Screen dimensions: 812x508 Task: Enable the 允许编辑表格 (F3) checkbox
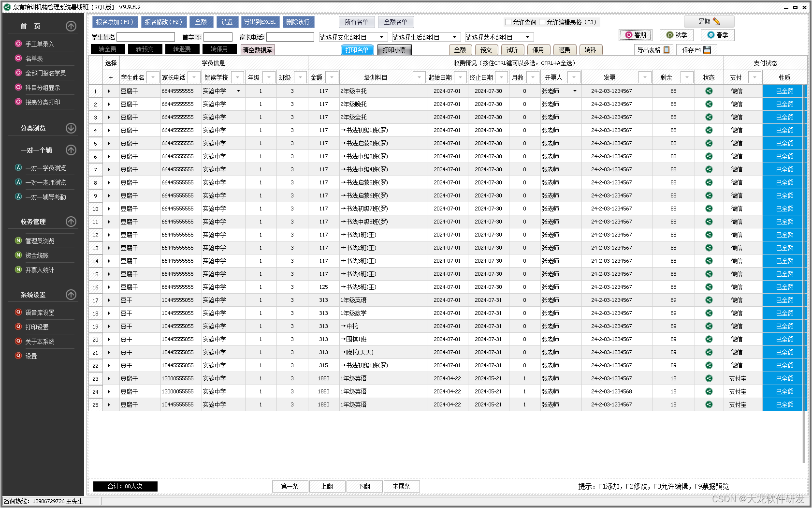tap(542, 22)
